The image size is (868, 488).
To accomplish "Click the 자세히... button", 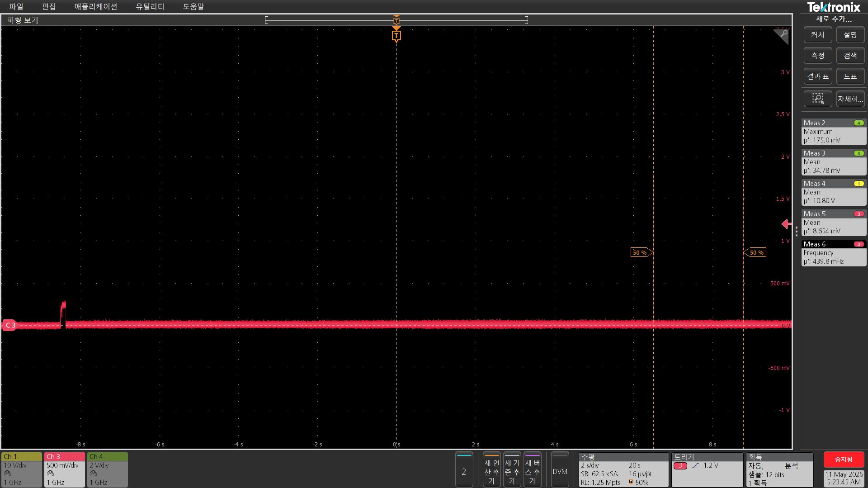I will (850, 99).
